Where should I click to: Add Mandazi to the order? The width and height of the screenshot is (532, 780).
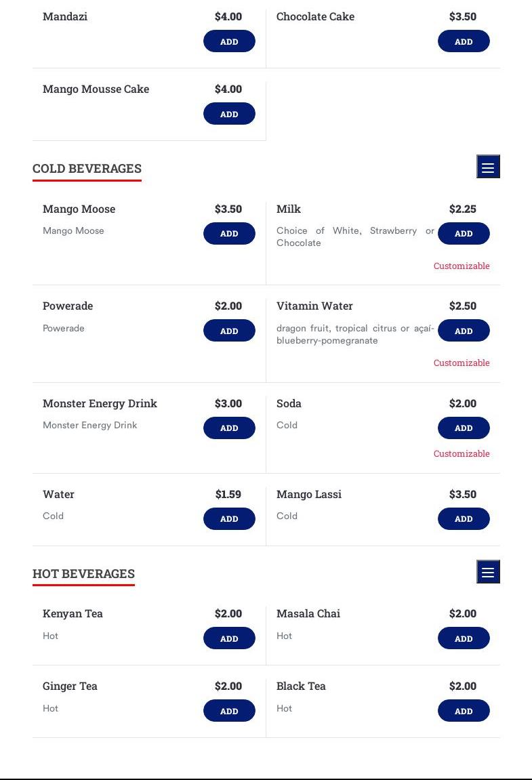click(229, 41)
